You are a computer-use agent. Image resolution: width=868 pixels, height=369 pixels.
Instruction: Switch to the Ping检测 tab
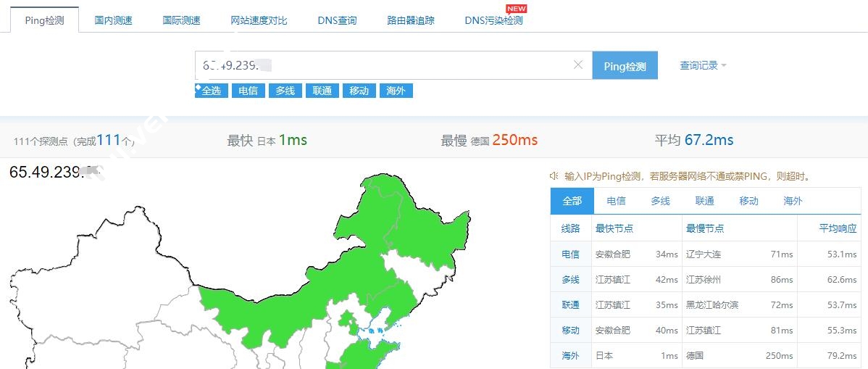[x=45, y=20]
